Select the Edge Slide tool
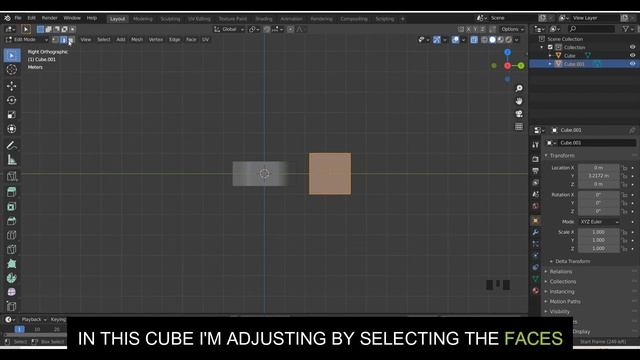The height and width of the screenshot is (360, 640). [12, 307]
